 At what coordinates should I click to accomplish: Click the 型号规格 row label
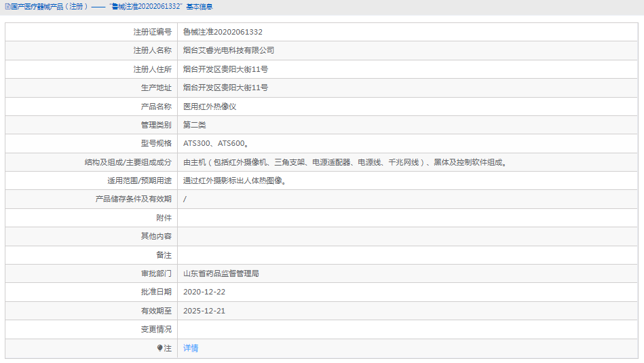pos(156,144)
